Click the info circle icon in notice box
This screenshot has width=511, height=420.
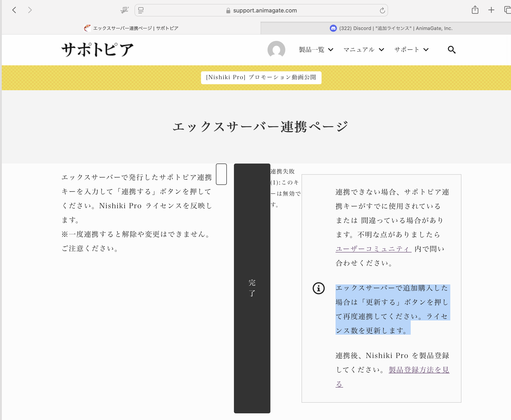click(x=319, y=288)
